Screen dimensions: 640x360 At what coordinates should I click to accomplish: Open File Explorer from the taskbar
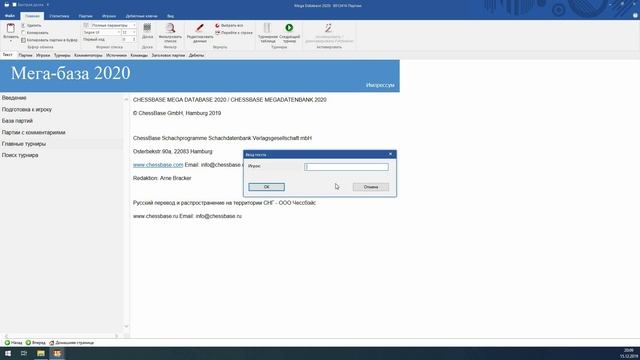(x=40, y=353)
